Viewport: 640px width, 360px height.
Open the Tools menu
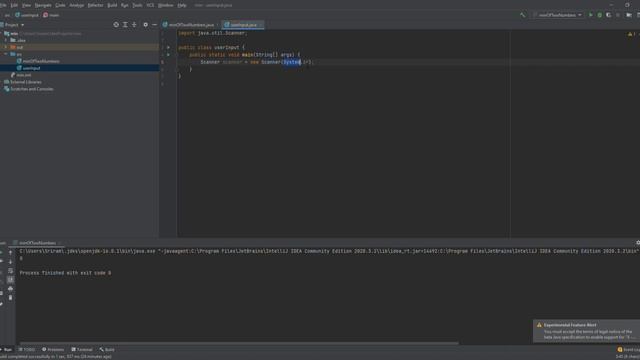tap(138, 5)
